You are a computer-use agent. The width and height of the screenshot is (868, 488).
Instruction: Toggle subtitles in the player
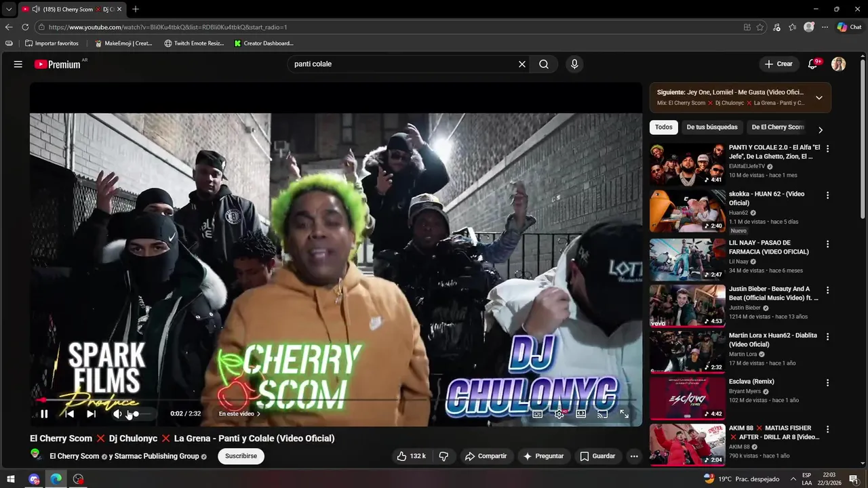point(537,413)
